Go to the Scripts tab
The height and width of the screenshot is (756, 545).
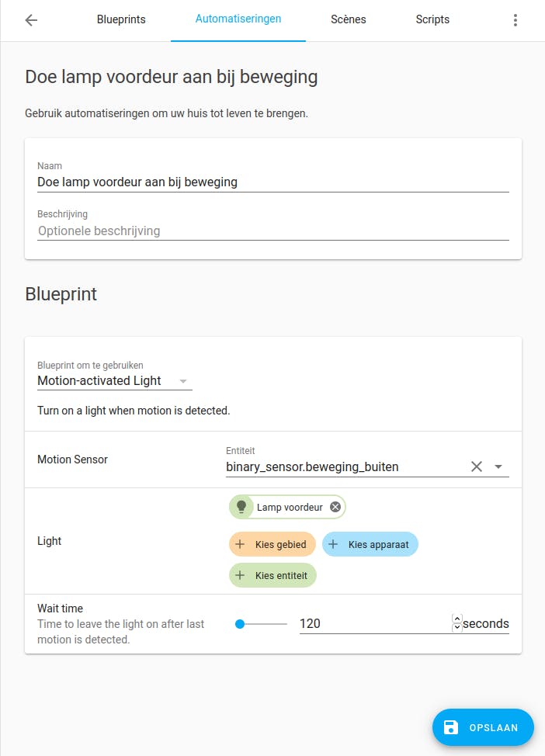tap(432, 20)
